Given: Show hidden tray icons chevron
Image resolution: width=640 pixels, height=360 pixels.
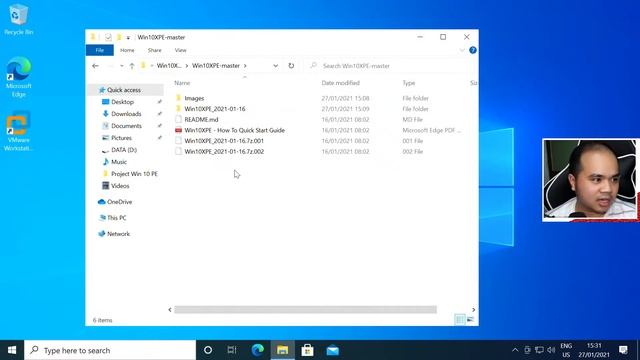Looking at the screenshot, I should click(515, 350).
